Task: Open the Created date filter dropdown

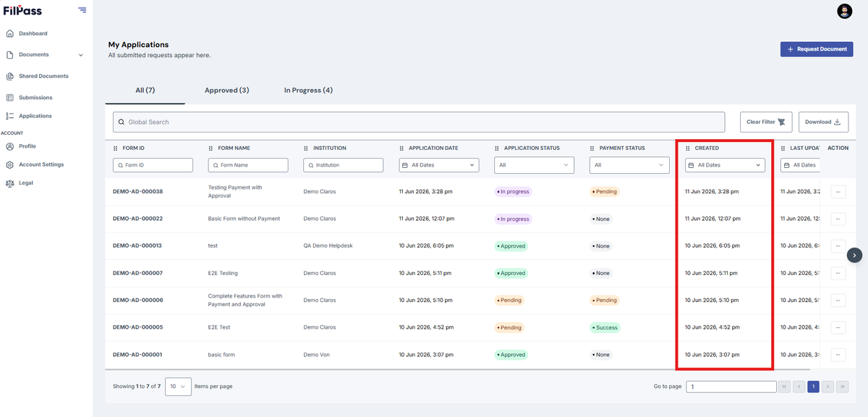Action: tap(725, 165)
